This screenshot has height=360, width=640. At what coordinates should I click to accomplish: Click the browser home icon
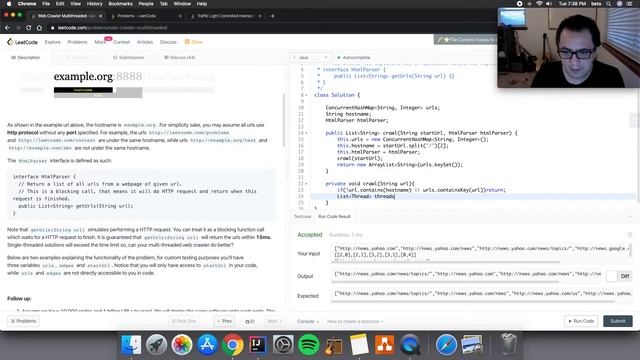click(x=39, y=28)
